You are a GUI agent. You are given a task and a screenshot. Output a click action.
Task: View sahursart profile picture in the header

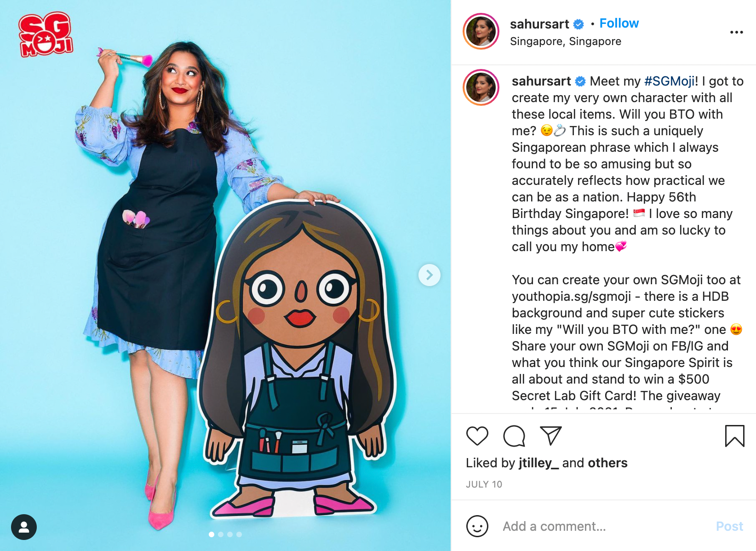(481, 31)
